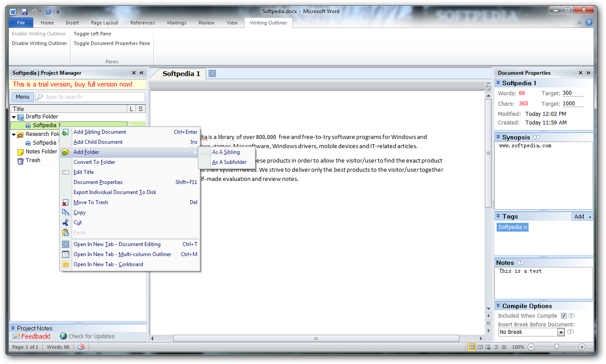606x364 pixels.
Task: Collapse the Synopsis section chevron
Action: (x=498, y=137)
